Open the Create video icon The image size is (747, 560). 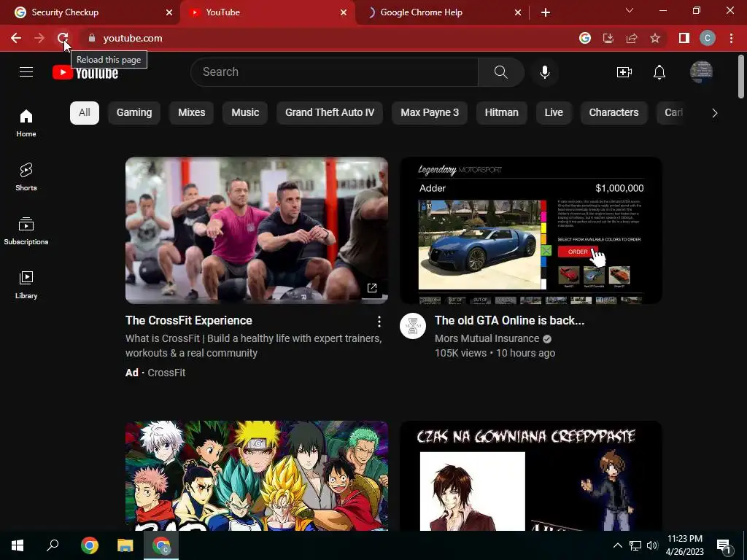[624, 72]
